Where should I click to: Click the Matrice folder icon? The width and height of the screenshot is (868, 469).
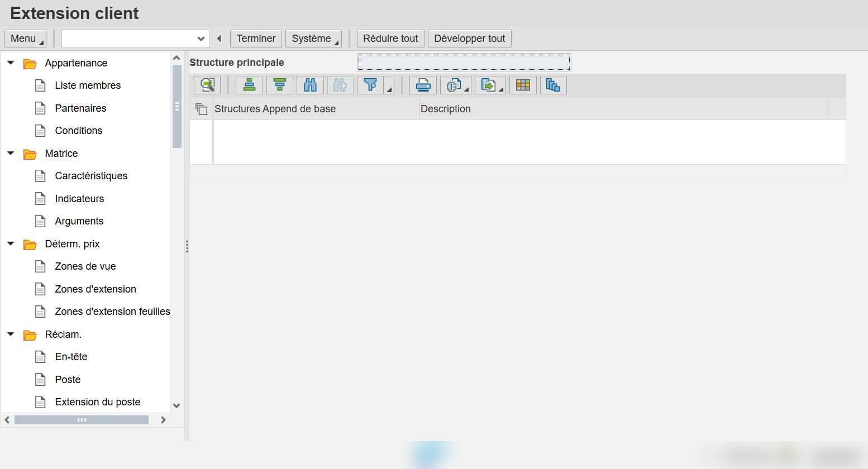coord(30,154)
